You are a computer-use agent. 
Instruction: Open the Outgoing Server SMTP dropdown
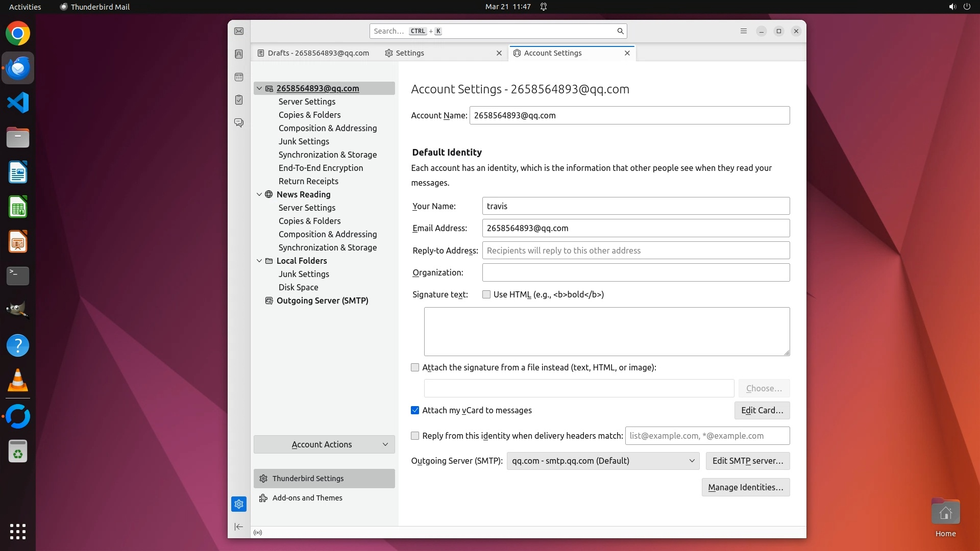[x=603, y=461]
